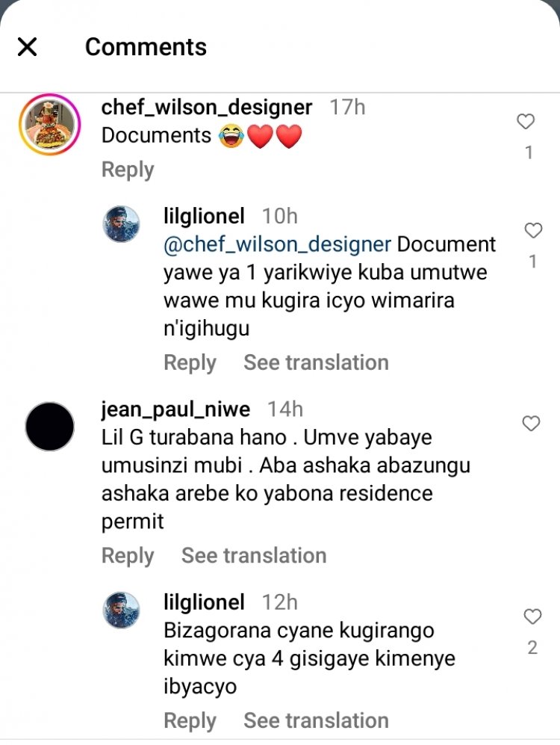Open lilglionel username on 12h reply

(x=204, y=602)
